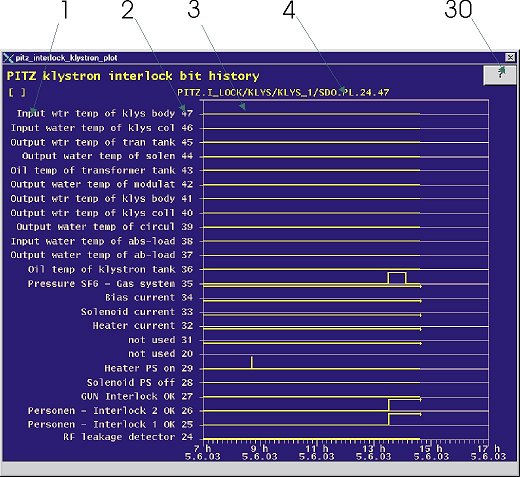Viewport: 520px width, 477px height.
Task: Select label 'Bias current 34'
Action: click(x=149, y=297)
